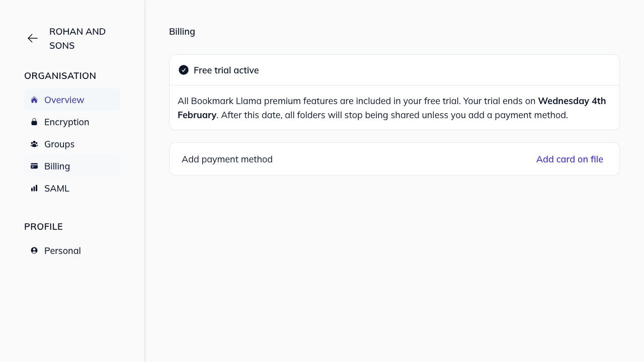This screenshot has height=362, width=644.
Task: Click the lock icon beside Encryption
Action: click(34, 122)
